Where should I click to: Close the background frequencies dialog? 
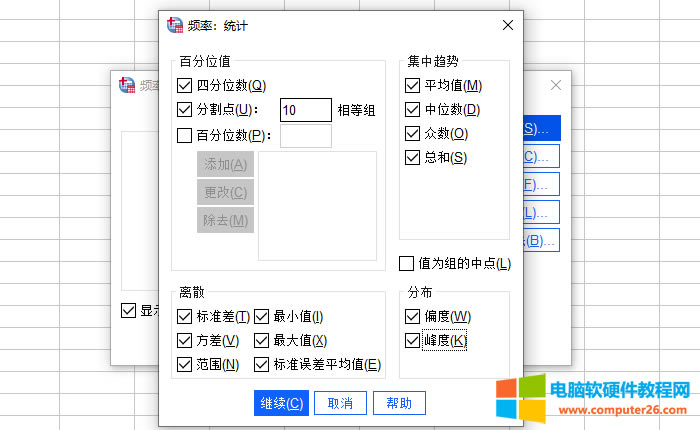556,85
